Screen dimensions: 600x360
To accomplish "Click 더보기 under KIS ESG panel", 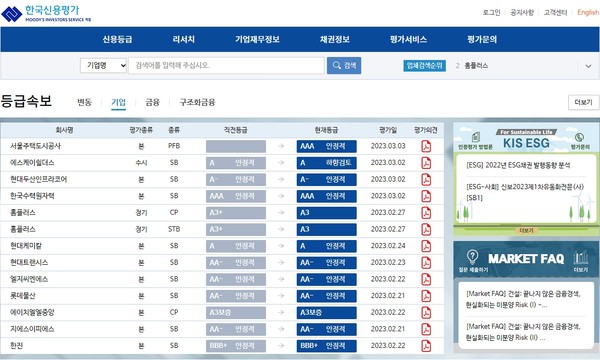I will click(526, 230).
